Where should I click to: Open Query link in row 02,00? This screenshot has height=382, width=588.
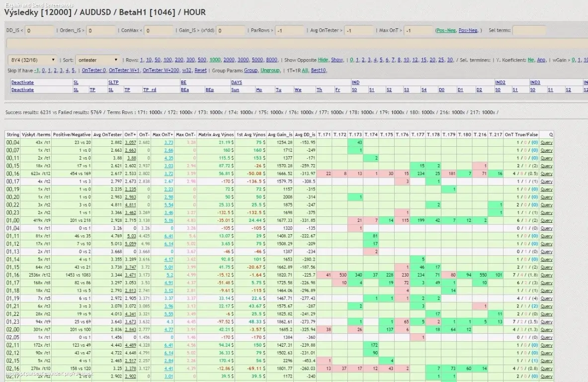(x=546, y=329)
